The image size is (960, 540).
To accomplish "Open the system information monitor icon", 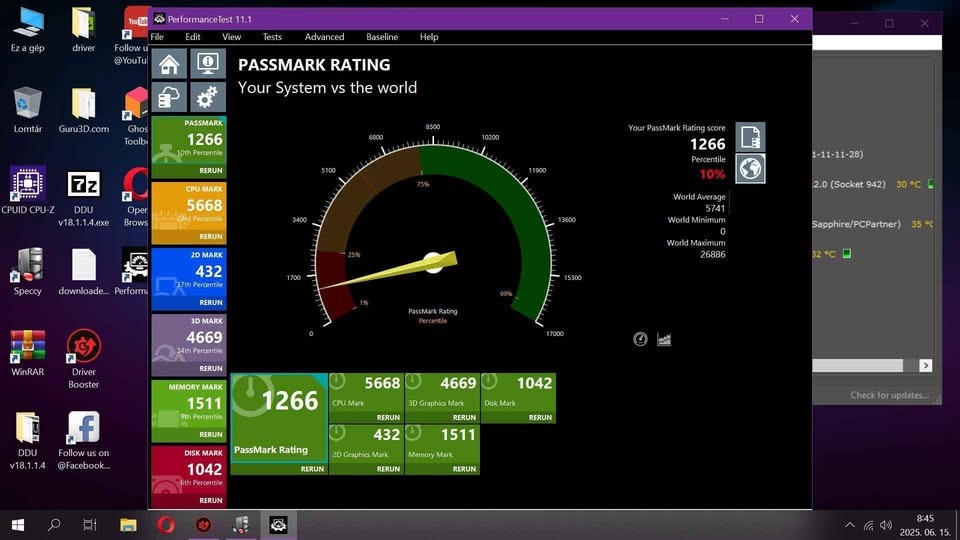I will [x=208, y=64].
